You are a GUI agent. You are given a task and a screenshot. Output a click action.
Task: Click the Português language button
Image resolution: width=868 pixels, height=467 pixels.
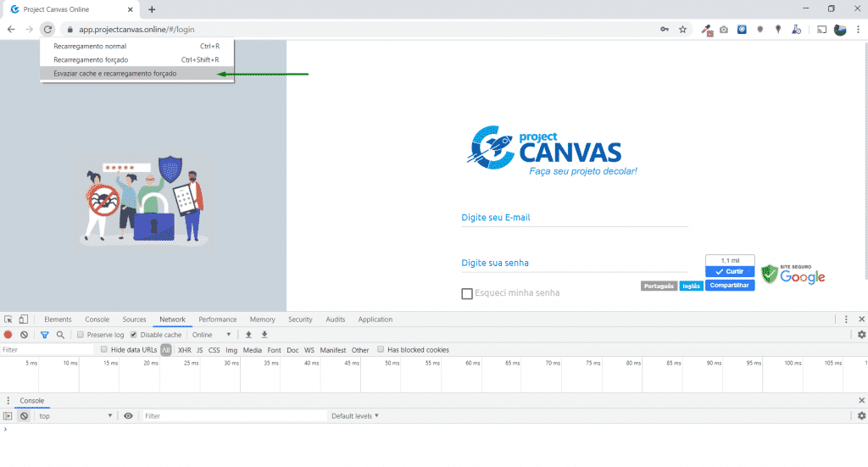tap(659, 286)
